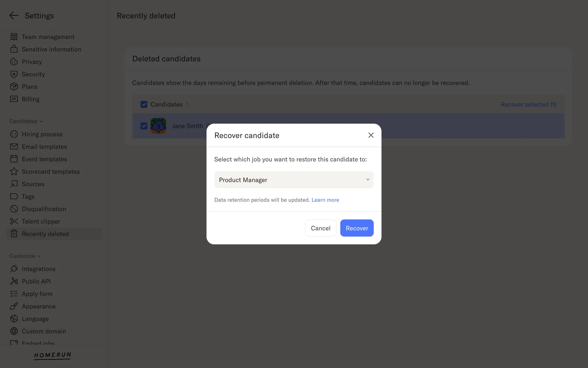
Task: Click the Scorecard templates star icon
Action: coord(14,171)
